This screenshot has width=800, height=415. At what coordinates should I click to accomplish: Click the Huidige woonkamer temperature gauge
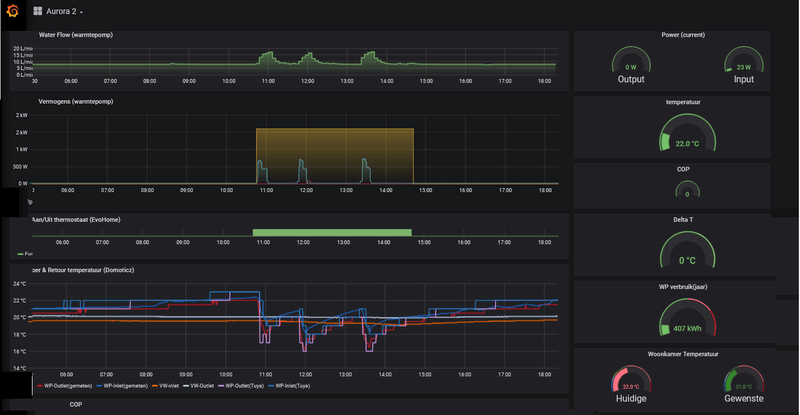click(631, 379)
